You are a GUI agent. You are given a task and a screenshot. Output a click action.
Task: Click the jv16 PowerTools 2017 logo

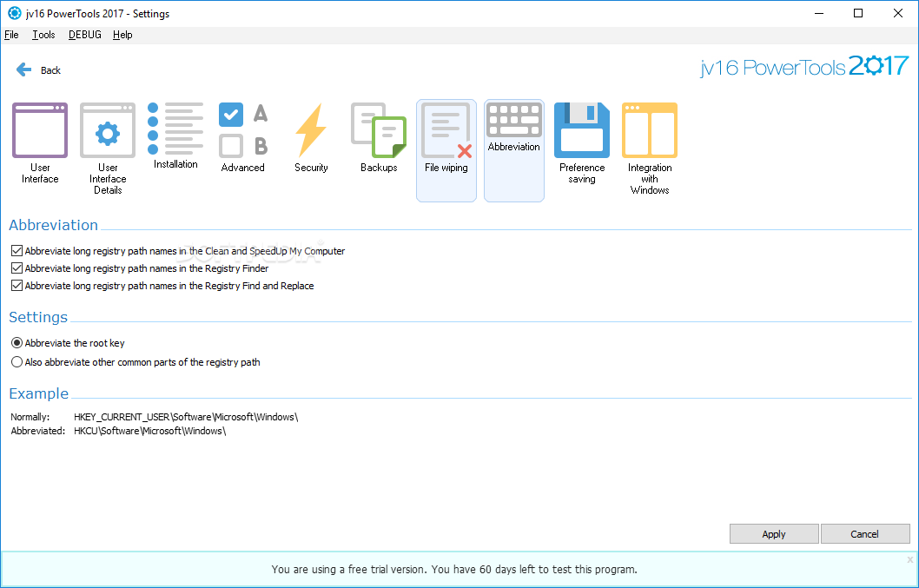(804, 66)
